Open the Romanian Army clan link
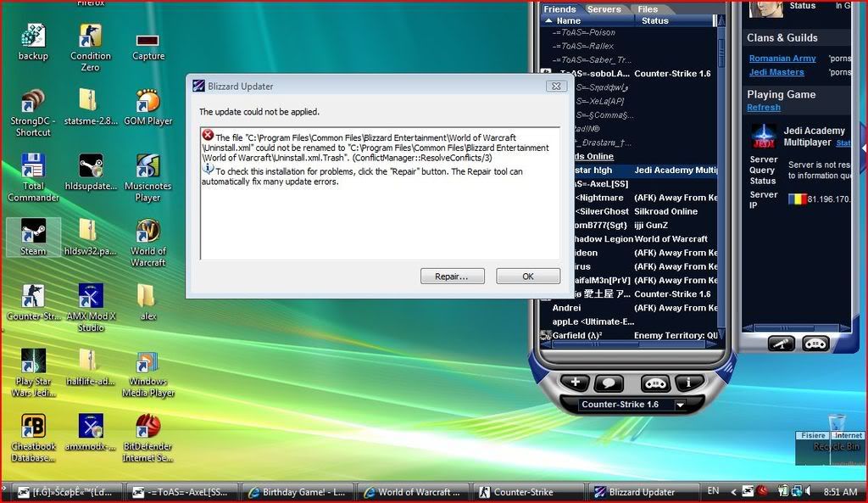Screen dimensions: 868x503 tap(782, 59)
